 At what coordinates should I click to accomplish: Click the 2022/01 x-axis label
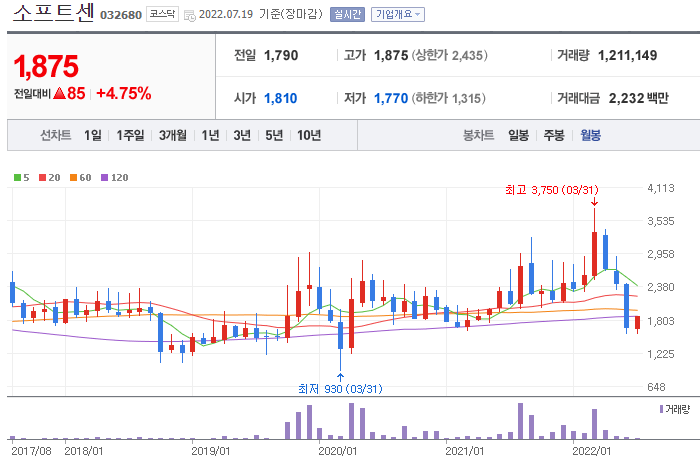592,451
